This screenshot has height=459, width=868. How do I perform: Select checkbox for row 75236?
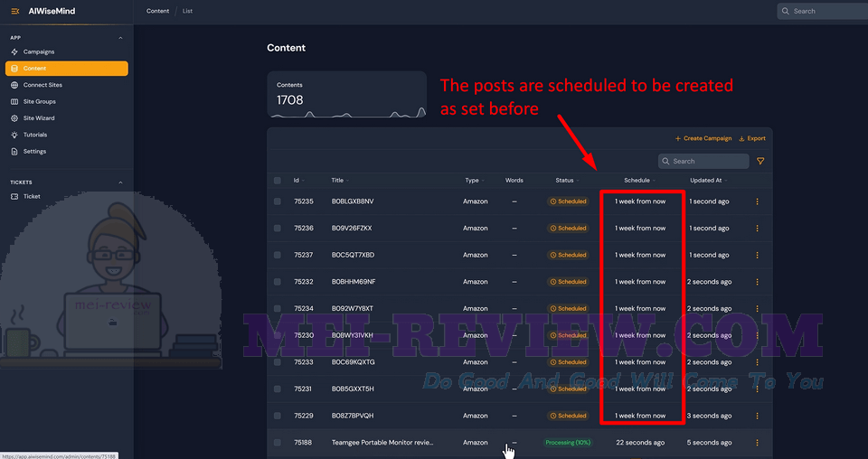(278, 229)
